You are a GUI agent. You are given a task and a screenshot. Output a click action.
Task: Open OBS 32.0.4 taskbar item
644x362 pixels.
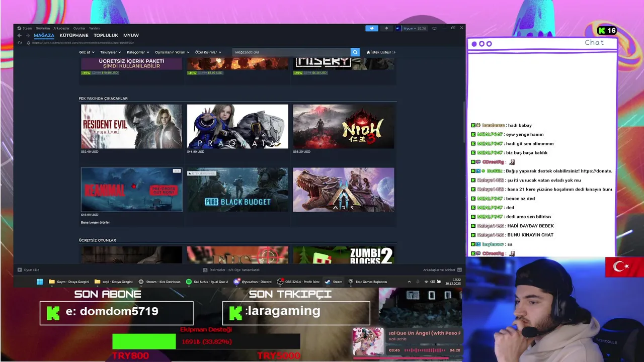298,282
